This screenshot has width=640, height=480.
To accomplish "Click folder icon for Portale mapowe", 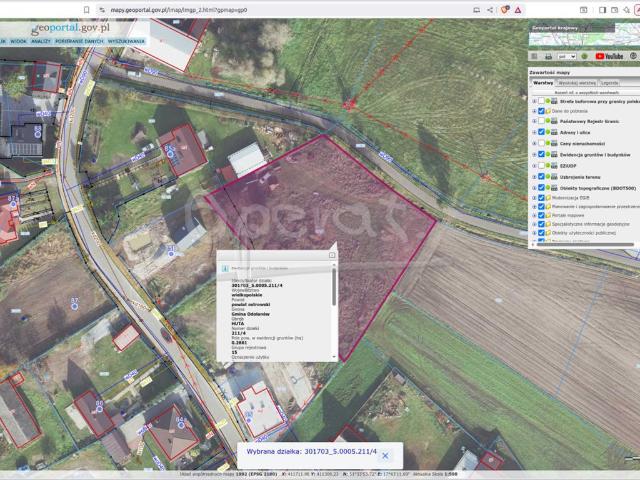I will pyautogui.click(x=548, y=215).
